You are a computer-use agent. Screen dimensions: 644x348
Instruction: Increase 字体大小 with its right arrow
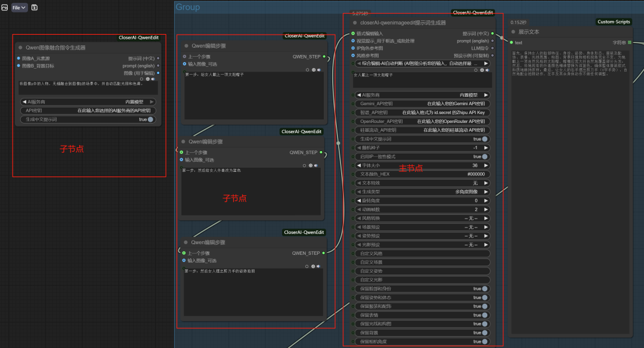pos(486,165)
